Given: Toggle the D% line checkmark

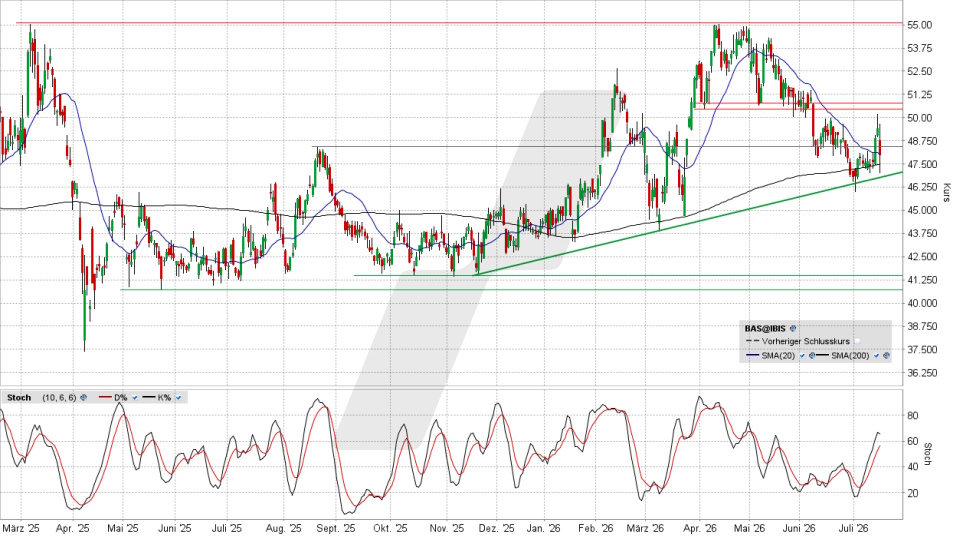Looking at the screenshot, I should (x=135, y=397).
